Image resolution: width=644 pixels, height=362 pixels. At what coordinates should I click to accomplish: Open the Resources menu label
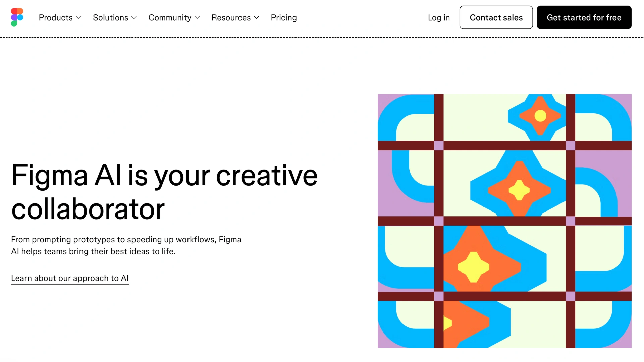tap(231, 18)
